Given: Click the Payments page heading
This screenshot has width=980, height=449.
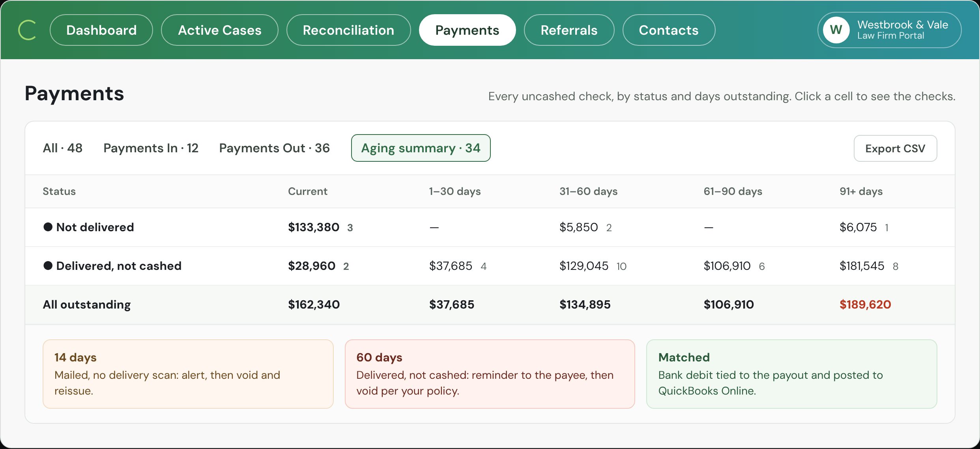Looking at the screenshot, I should (x=75, y=94).
